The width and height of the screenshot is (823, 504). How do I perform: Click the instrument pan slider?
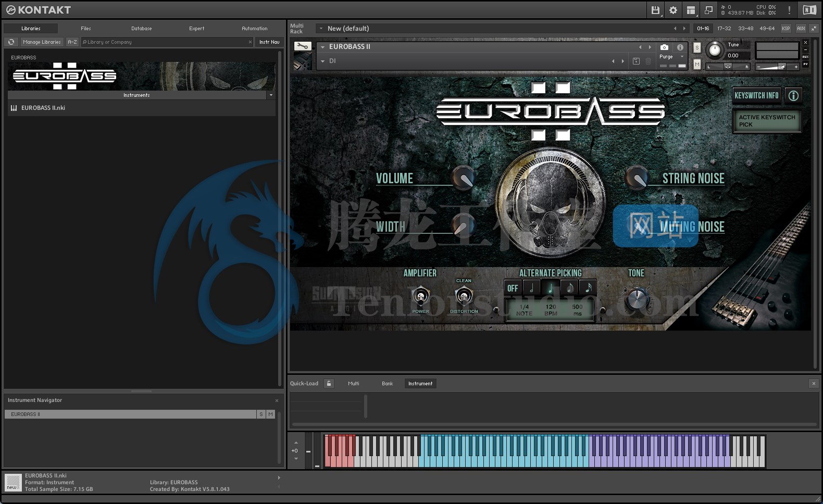(728, 67)
